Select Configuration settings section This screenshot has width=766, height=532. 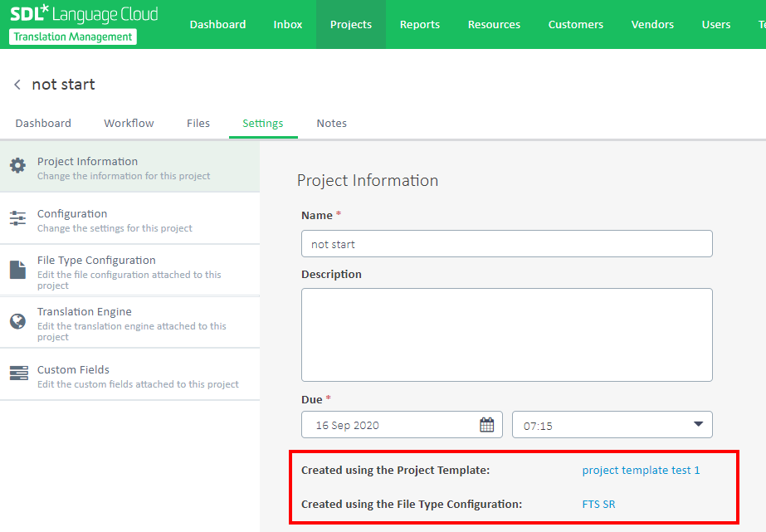pos(130,218)
